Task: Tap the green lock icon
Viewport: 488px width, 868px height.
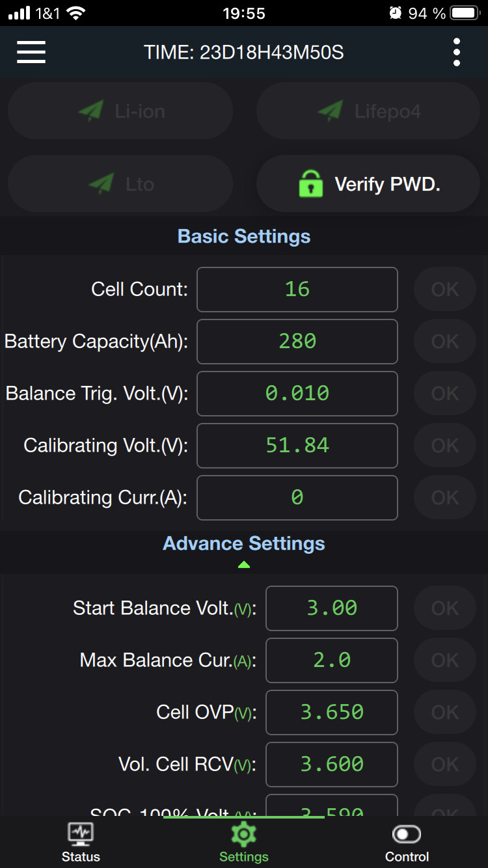Action: tap(310, 184)
